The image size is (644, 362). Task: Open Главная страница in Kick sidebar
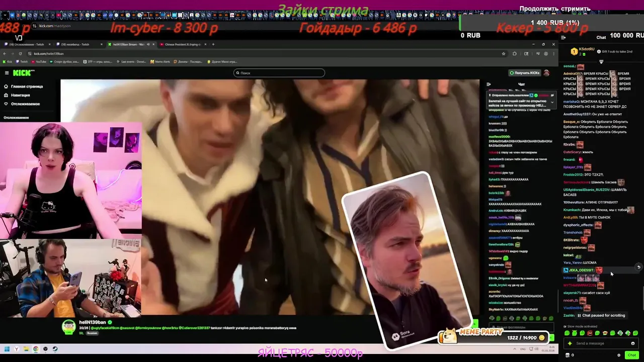click(24, 86)
